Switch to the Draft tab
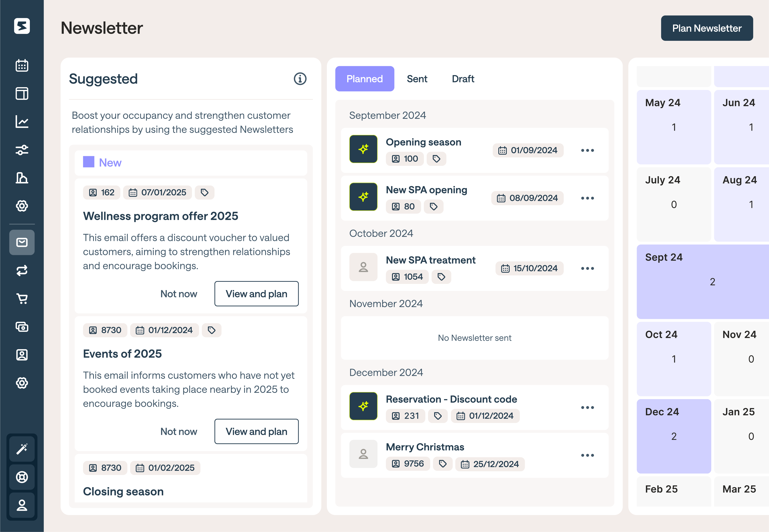Viewport: 769px width, 532px height. (463, 79)
